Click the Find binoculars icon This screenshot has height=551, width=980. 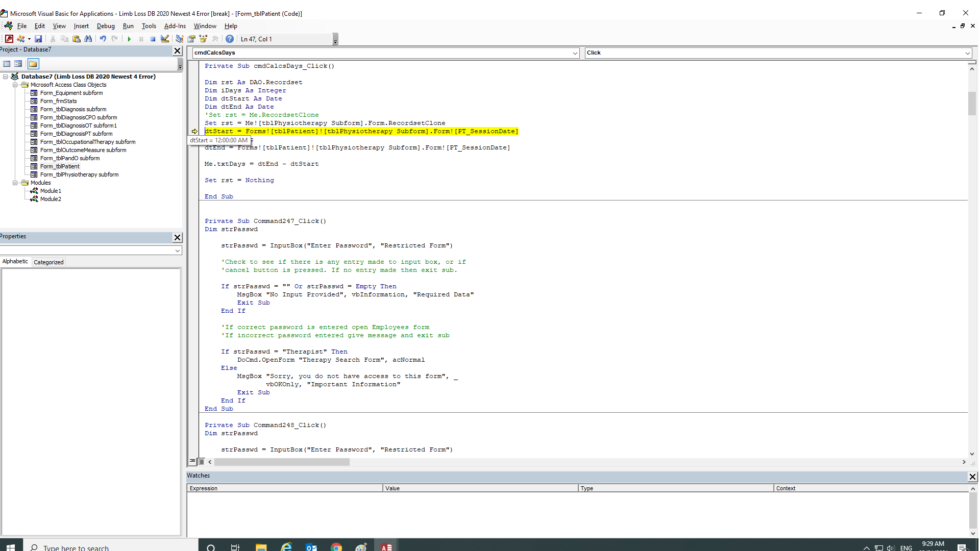point(88,39)
